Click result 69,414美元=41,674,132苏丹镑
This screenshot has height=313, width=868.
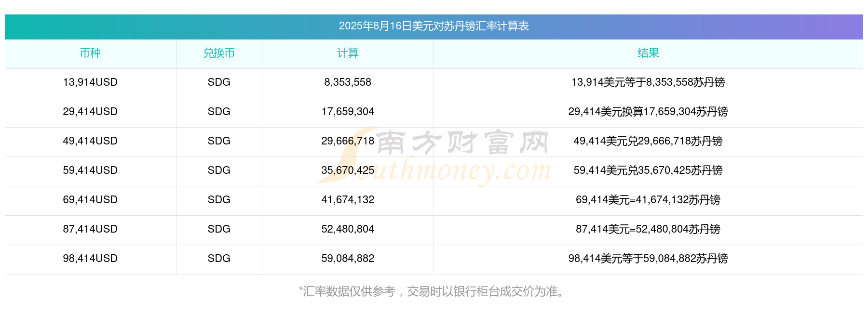648,200
